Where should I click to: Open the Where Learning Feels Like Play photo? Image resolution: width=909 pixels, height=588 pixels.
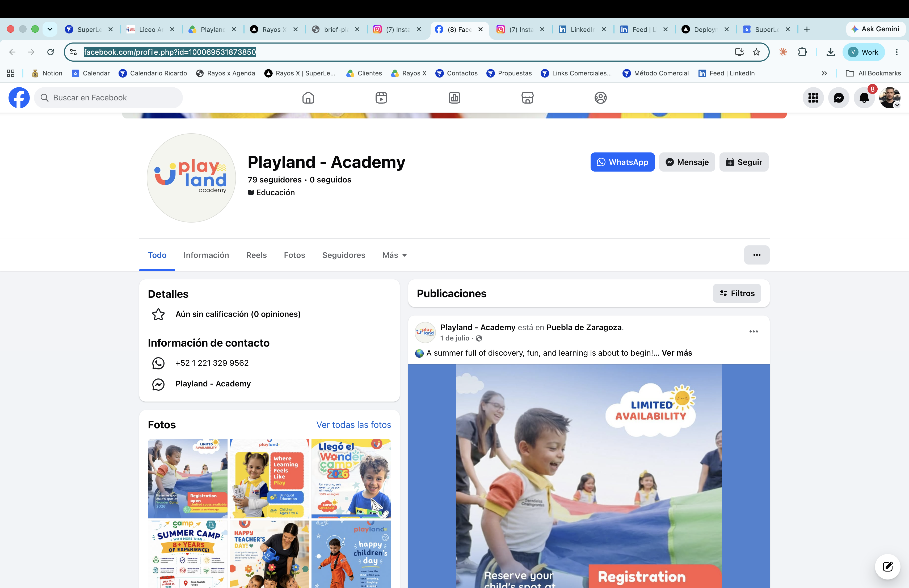point(269,479)
